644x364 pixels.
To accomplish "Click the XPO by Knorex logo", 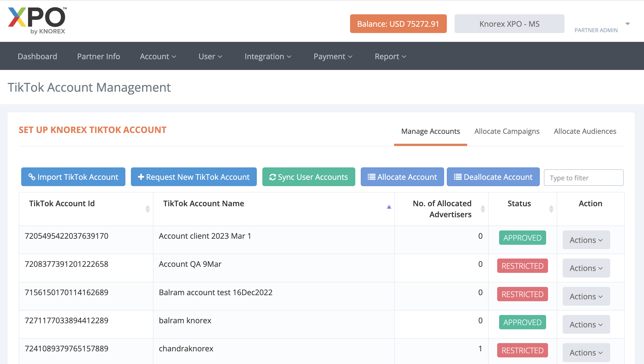I will [37, 21].
